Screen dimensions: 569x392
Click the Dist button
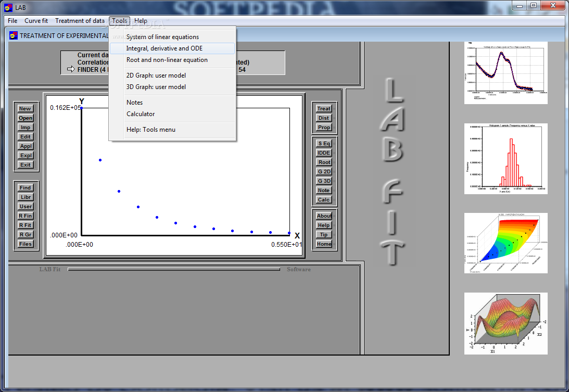tap(324, 118)
